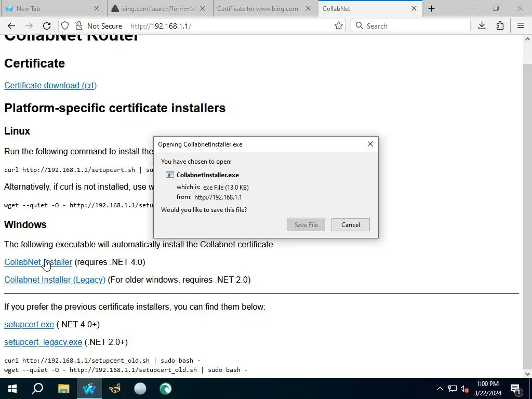The width and height of the screenshot is (532, 399).
Task: Open the browser hamburger menu
Action: click(x=521, y=26)
